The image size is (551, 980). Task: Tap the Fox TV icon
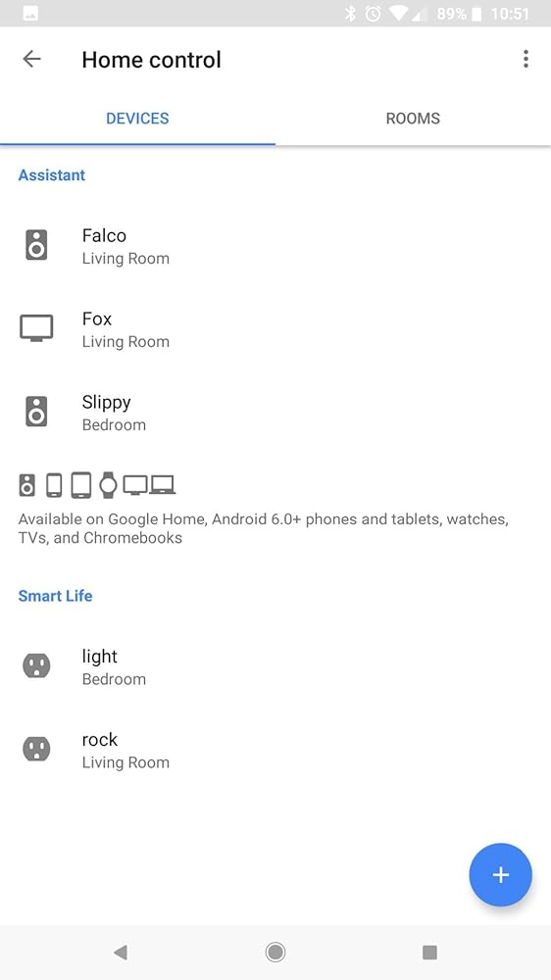point(36,328)
